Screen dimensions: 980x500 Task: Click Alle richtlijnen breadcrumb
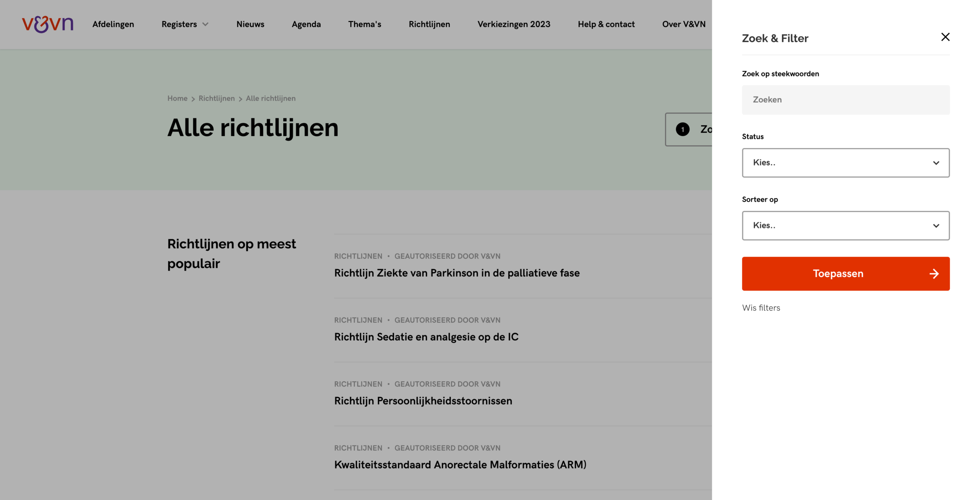[271, 98]
